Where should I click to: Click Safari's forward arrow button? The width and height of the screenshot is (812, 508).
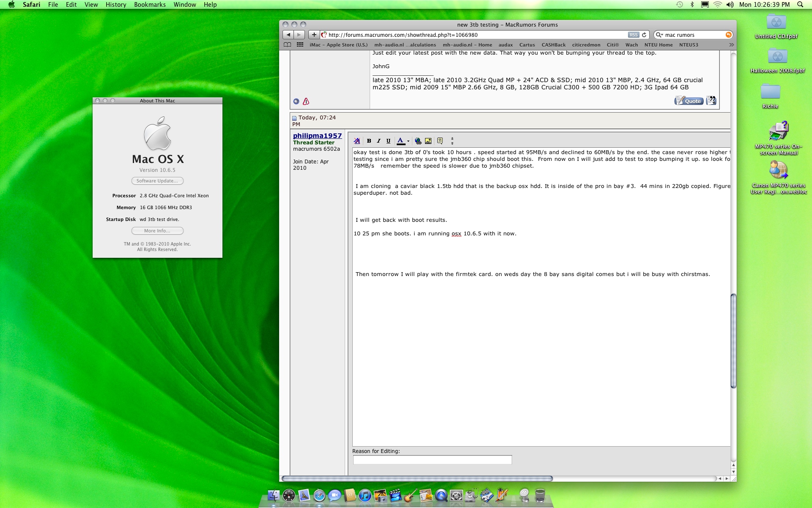(x=299, y=35)
